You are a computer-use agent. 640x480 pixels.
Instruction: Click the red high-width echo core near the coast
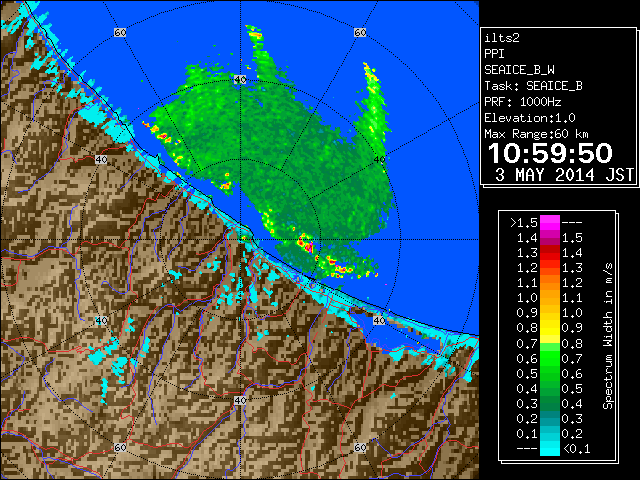click(x=307, y=245)
